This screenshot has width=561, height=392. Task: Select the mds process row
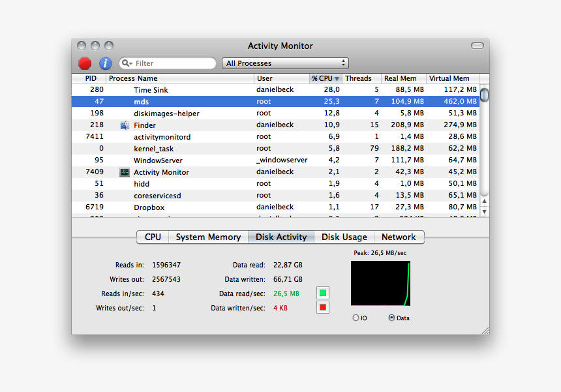tap(275, 102)
